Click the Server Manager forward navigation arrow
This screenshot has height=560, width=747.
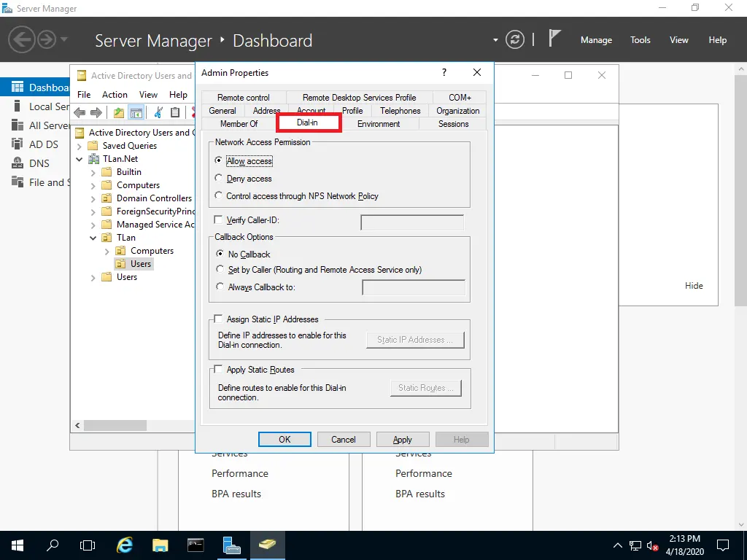pyautogui.click(x=47, y=39)
